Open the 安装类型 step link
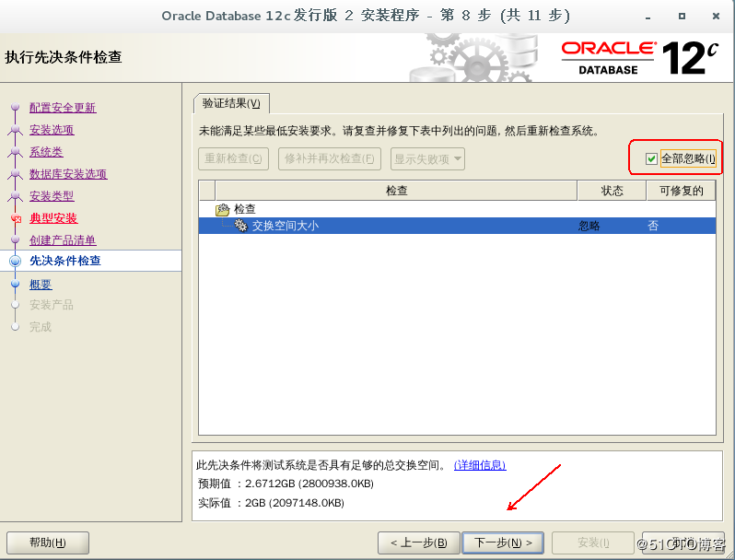Viewport: 735px width, 560px height. click(52, 196)
